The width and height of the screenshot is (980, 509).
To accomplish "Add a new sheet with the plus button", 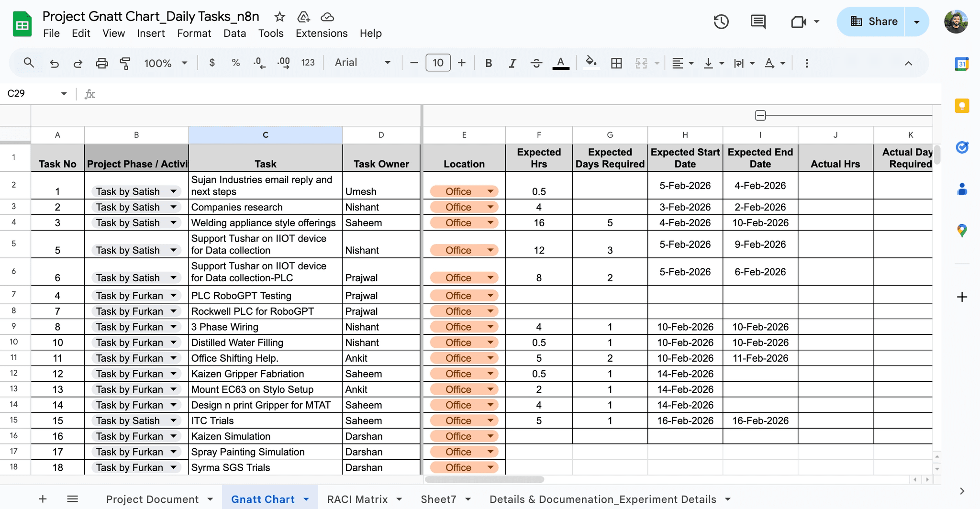I will (x=43, y=499).
